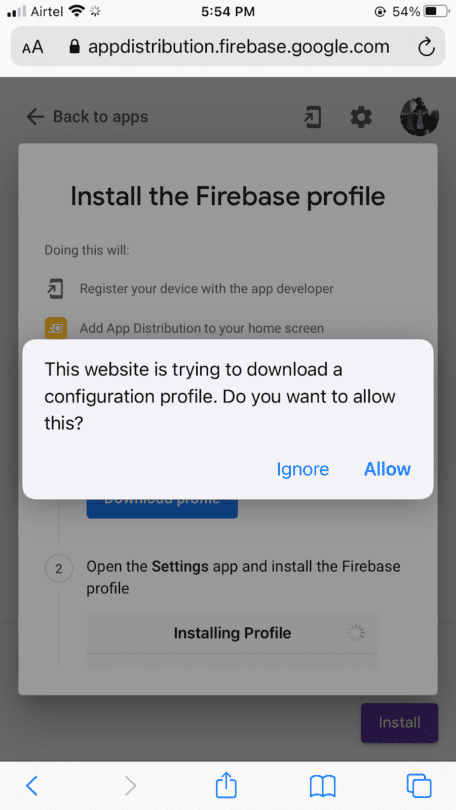Tap the purple Install button

(399, 723)
